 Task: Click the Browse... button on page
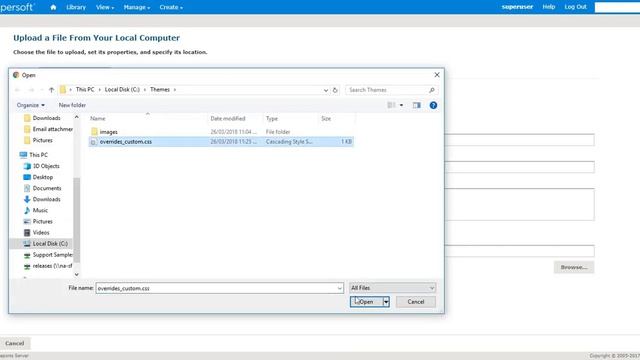click(573, 267)
